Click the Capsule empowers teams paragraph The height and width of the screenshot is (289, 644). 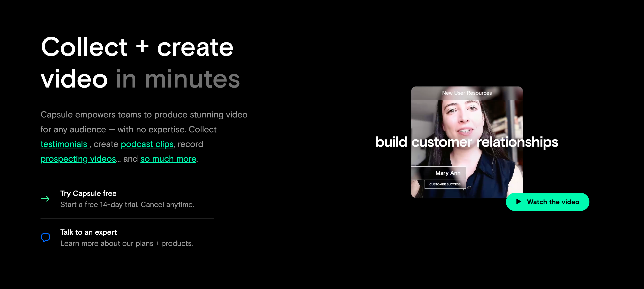(x=144, y=122)
